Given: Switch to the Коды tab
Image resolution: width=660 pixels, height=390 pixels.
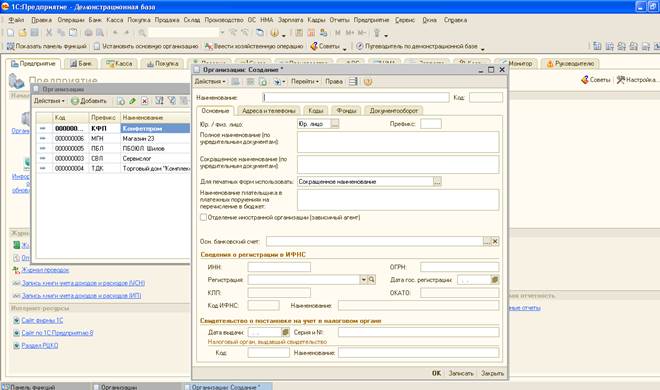Looking at the screenshot, I should click(x=315, y=111).
